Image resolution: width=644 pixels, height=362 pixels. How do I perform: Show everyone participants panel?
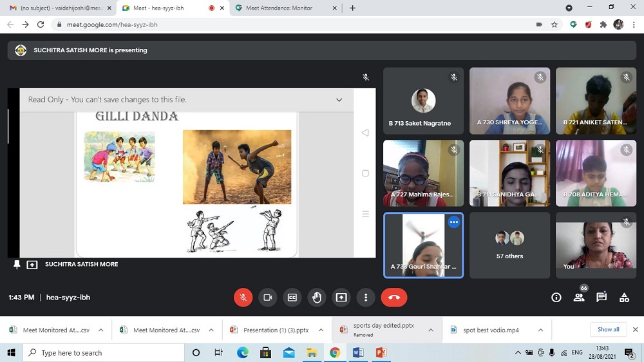579,298
